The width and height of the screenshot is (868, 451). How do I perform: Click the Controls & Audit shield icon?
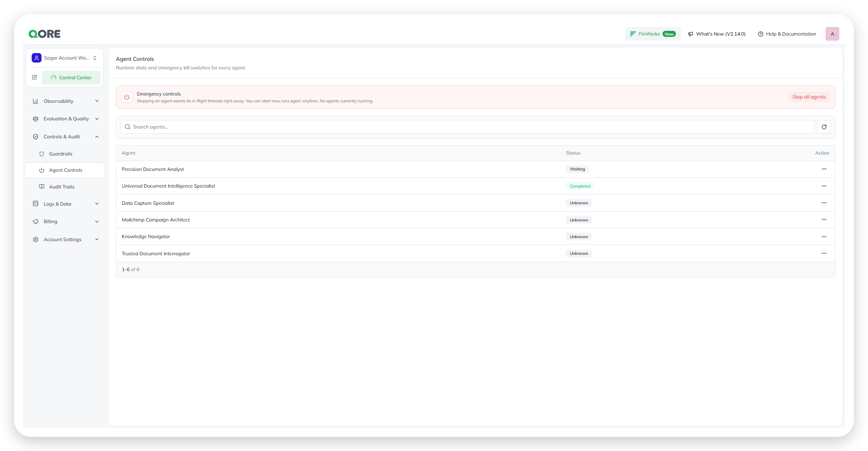click(36, 137)
